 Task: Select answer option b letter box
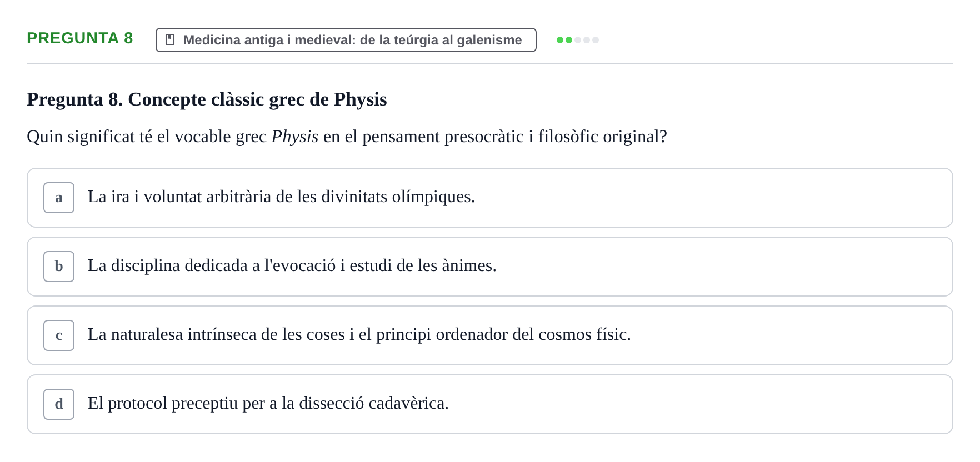coord(59,267)
